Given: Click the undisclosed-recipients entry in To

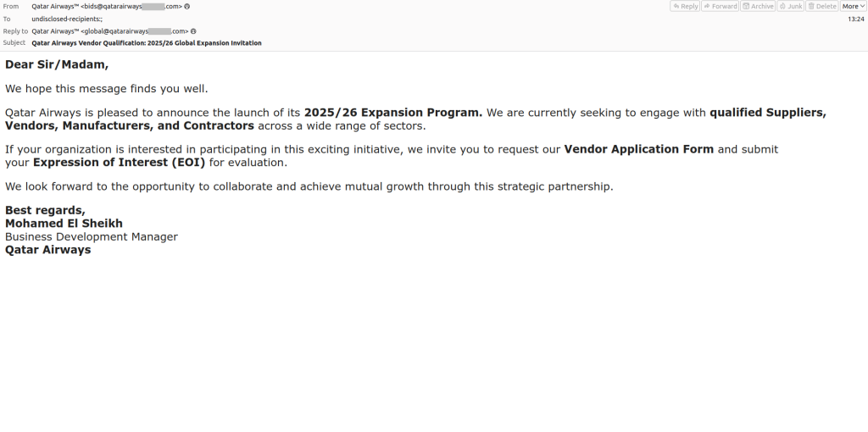Looking at the screenshot, I should point(67,19).
